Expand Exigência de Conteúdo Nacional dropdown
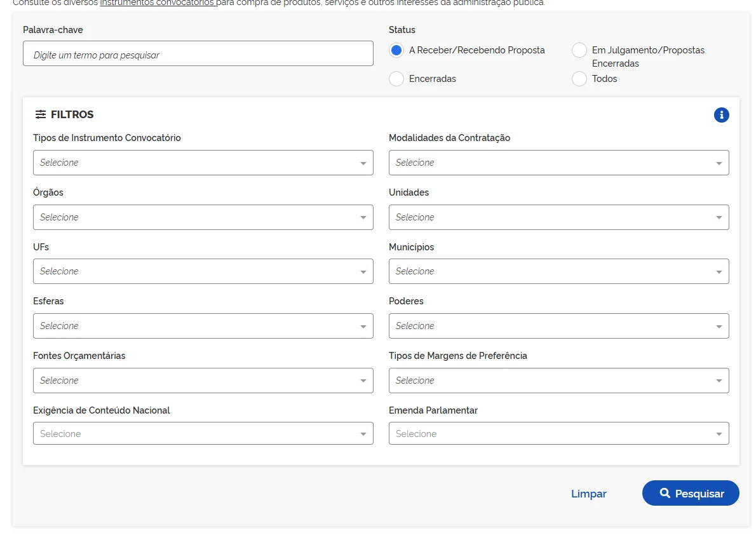Screen dimensions: 756x540 click(203, 433)
